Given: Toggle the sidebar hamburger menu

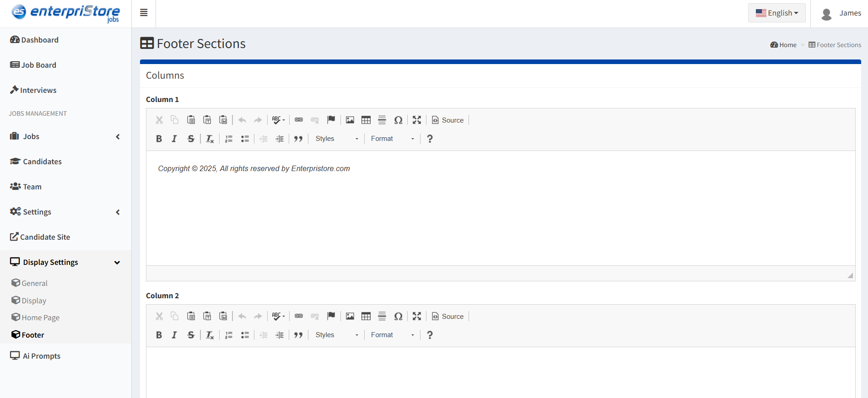Looking at the screenshot, I should [x=144, y=13].
